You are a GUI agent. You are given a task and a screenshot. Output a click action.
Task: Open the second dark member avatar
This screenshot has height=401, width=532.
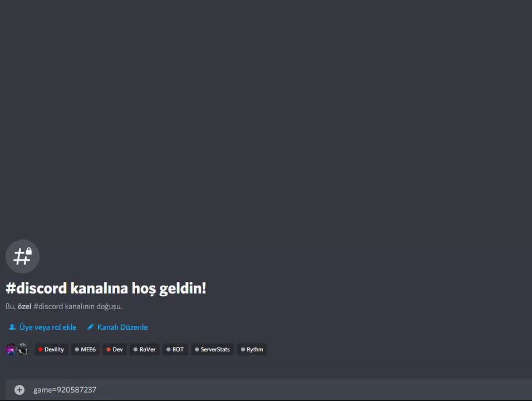(22, 349)
